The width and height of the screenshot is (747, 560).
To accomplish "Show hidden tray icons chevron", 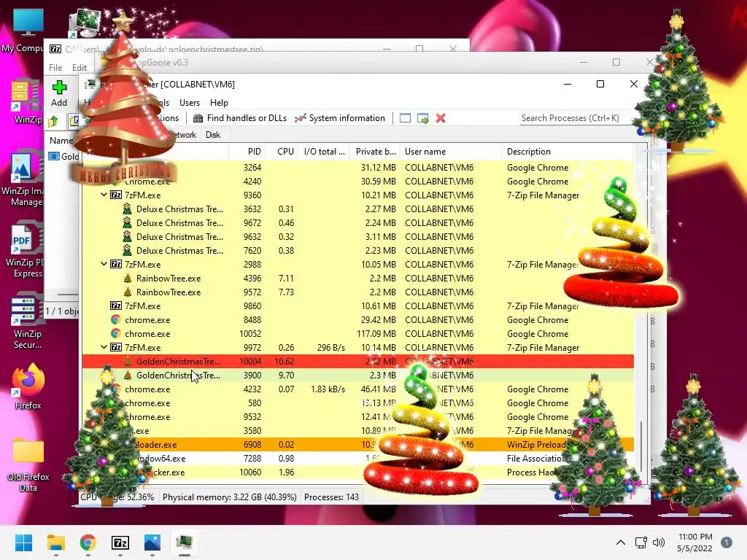I will [x=620, y=542].
